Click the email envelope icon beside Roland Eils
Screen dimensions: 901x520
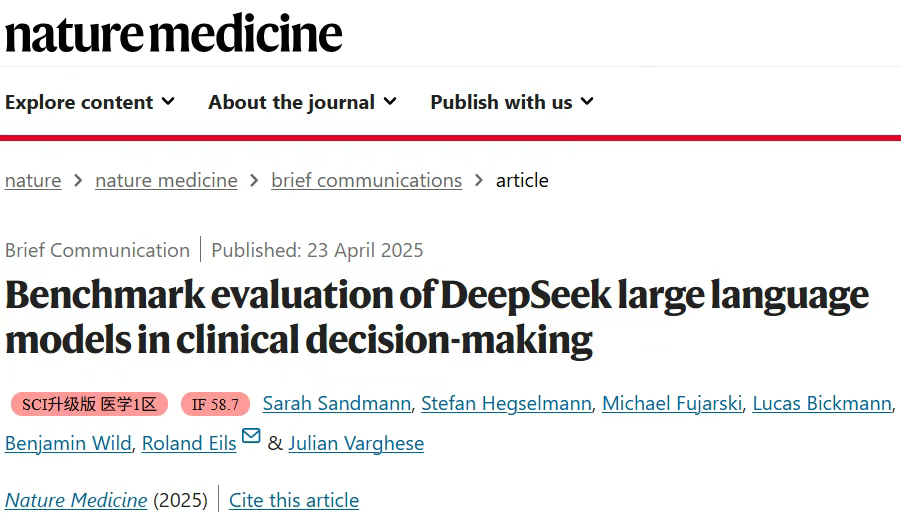251,436
